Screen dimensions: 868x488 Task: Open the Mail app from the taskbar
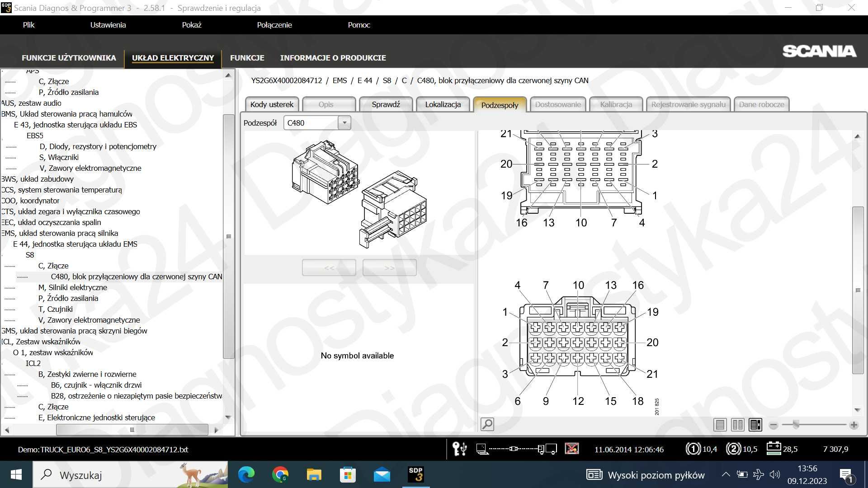click(x=382, y=475)
